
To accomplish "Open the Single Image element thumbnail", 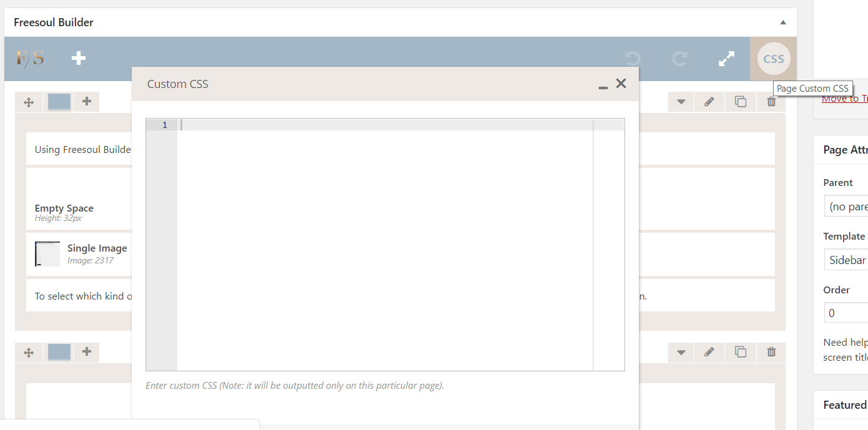I will click(47, 254).
